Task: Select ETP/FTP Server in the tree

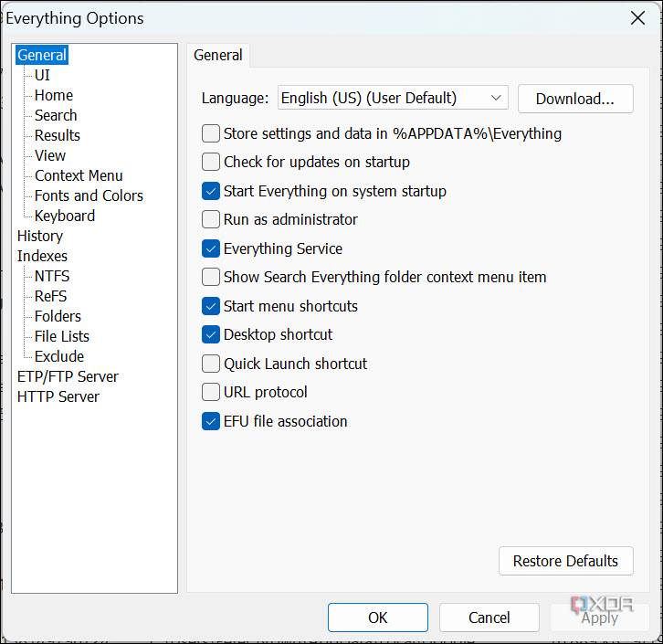Action: pos(68,376)
